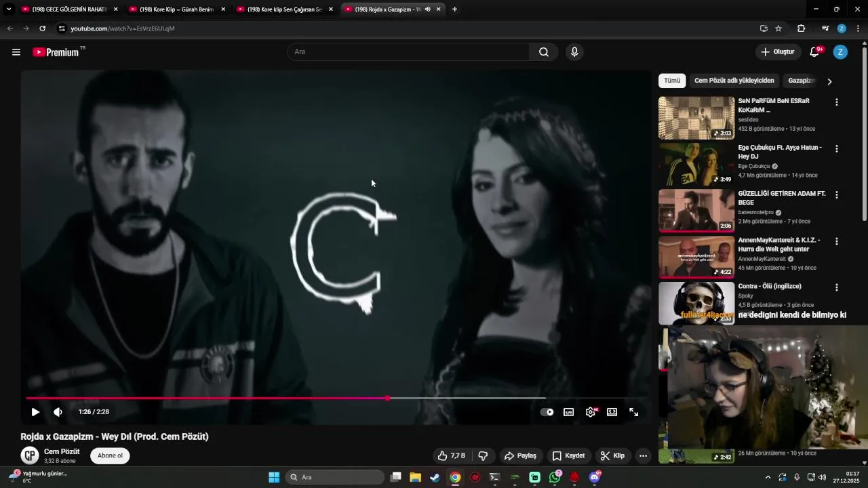This screenshot has height=488, width=868.
Task: Open Cem Pözüt channel avatar
Action: (30, 455)
